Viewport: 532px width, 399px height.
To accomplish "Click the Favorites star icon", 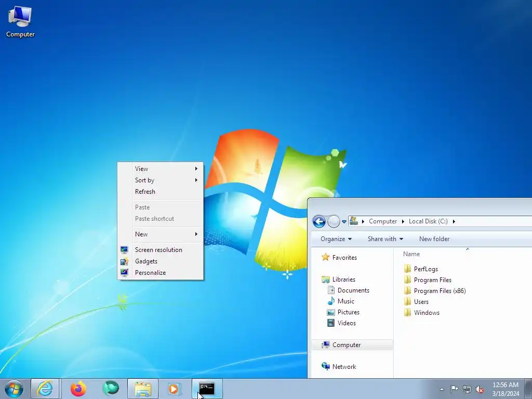I will [x=325, y=257].
